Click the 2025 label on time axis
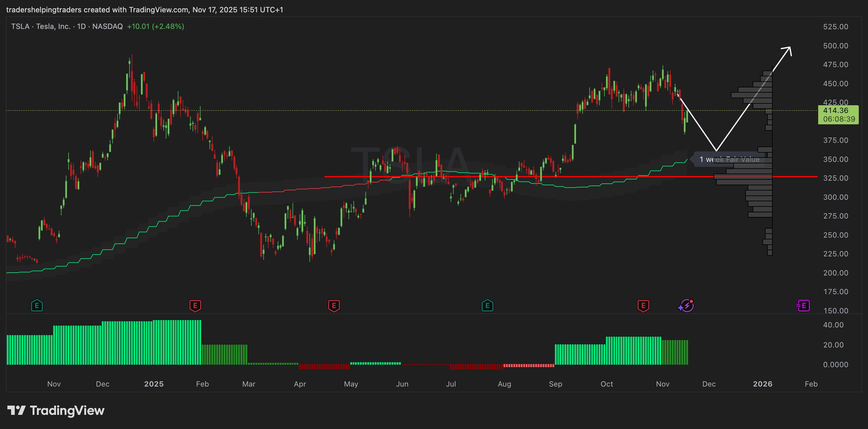 tap(154, 384)
